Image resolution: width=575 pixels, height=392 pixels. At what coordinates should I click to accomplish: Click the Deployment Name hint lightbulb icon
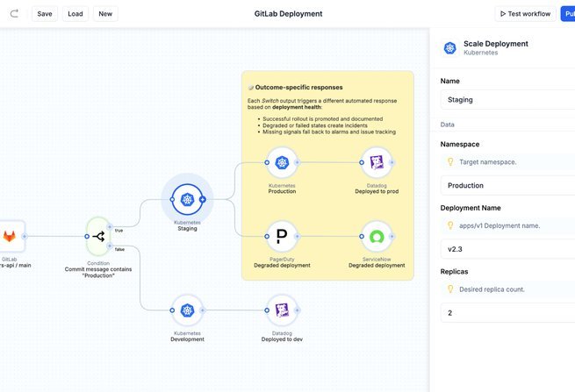[450, 225]
